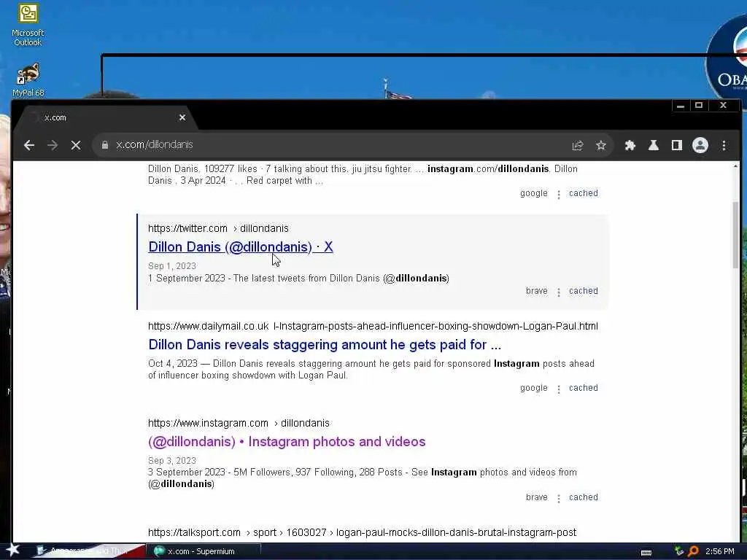Click the star Start button on taskbar
The width and height of the screenshot is (747, 560).
[12, 551]
